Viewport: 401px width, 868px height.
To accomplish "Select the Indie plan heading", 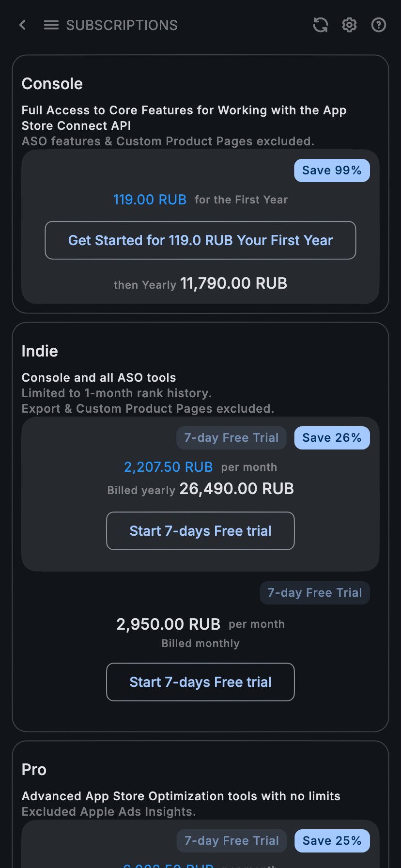I will pos(40,351).
